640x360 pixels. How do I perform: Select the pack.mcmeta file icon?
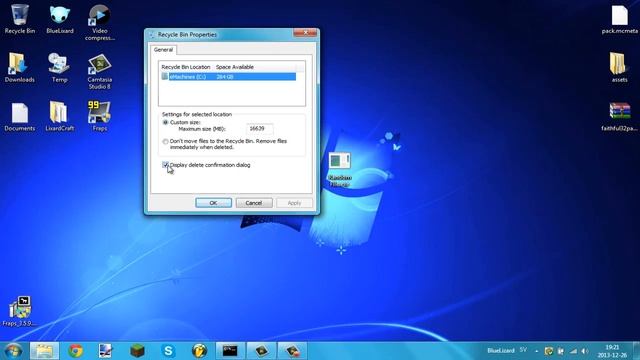[619, 19]
